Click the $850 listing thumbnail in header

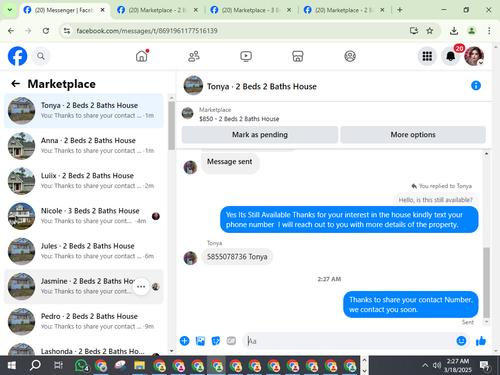pos(188,113)
